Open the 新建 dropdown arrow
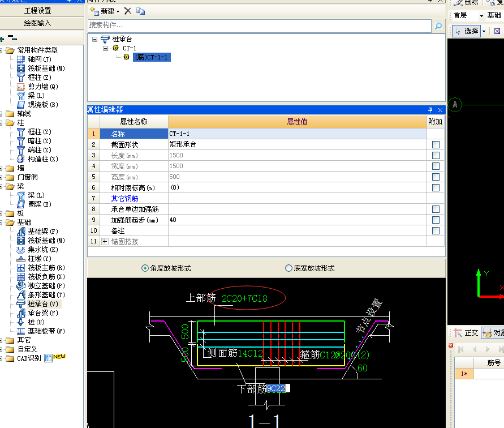Viewport: 504px width, 428px height. (118, 11)
